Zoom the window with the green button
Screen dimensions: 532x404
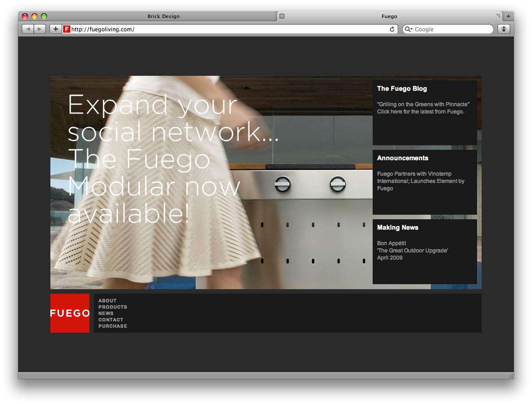44,16
